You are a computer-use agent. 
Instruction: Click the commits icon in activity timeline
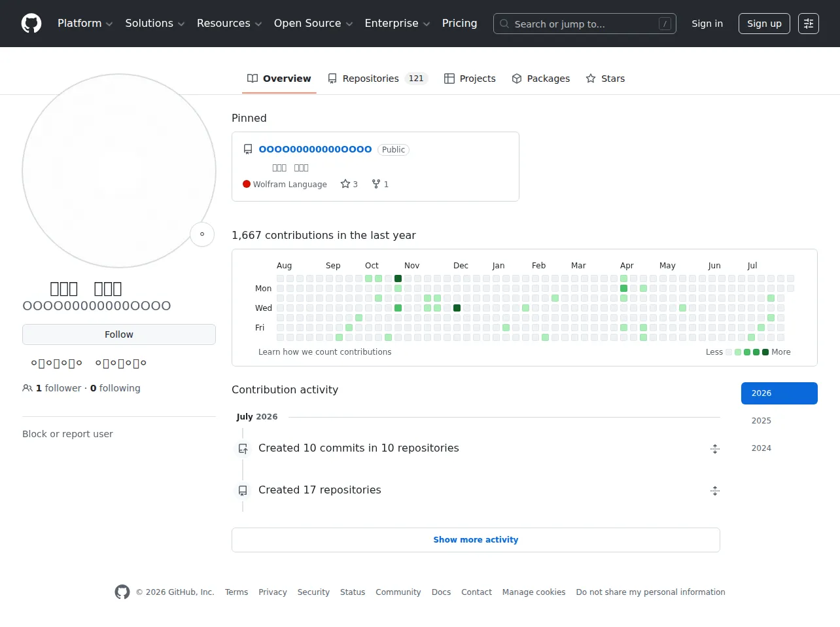pos(243,449)
